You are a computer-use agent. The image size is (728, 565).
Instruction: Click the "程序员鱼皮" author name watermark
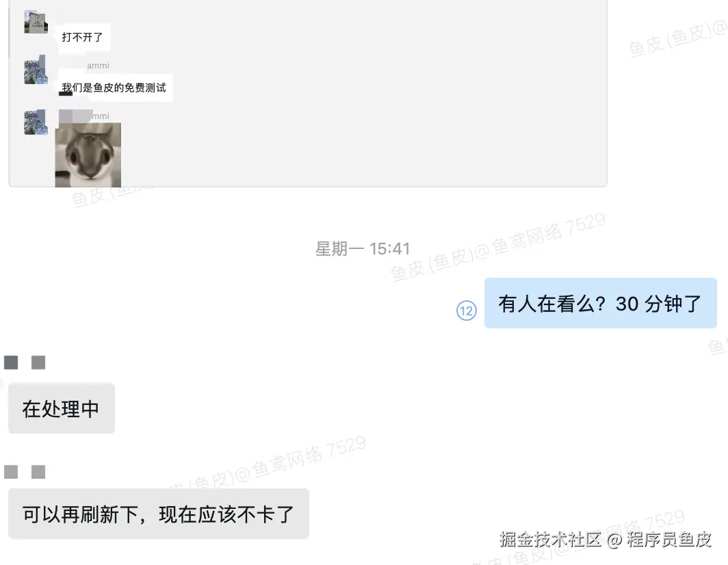tap(669, 539)
